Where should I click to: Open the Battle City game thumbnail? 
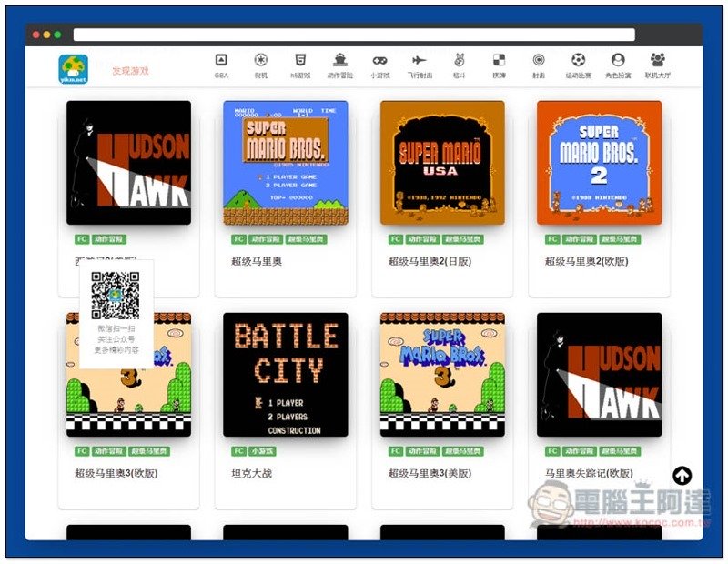286,375
